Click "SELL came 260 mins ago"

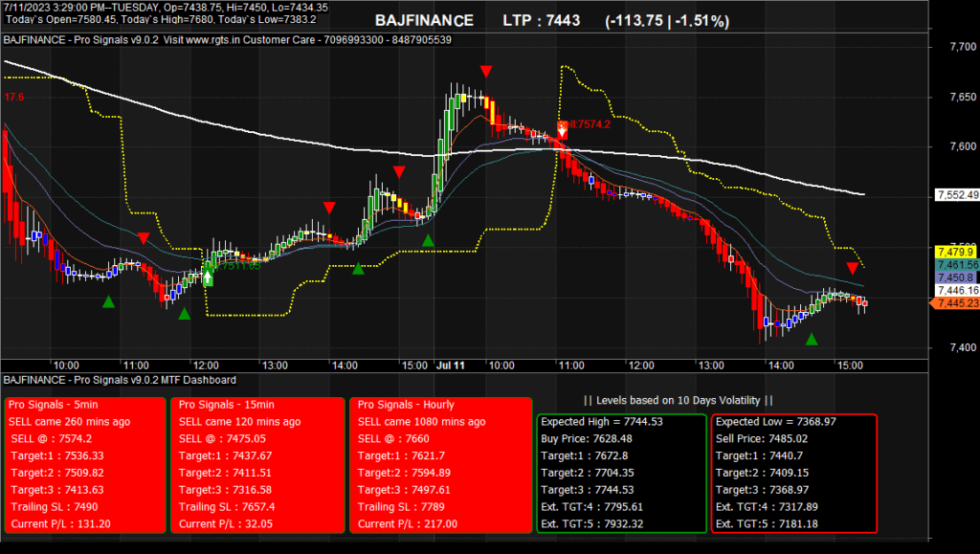tap(69, 422)
